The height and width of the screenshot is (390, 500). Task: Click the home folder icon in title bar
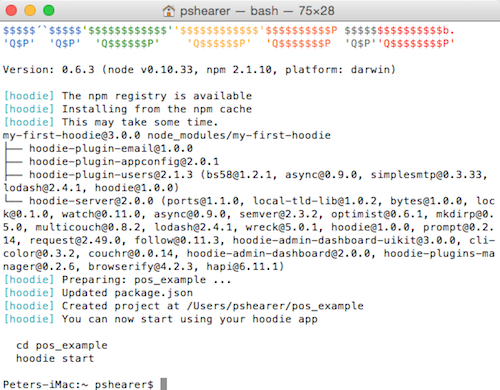click(x=169, y=11)
